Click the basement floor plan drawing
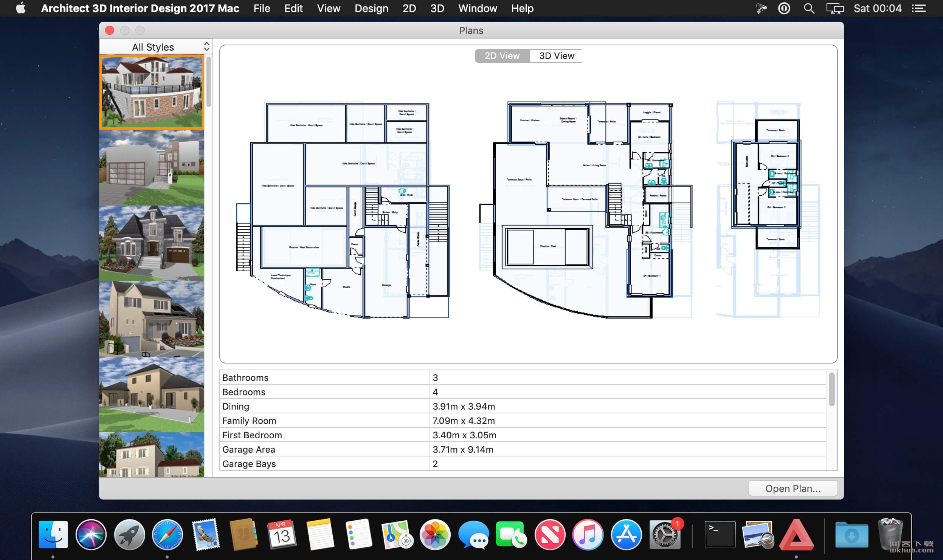 pyautogui.click(x=343, y=210)
